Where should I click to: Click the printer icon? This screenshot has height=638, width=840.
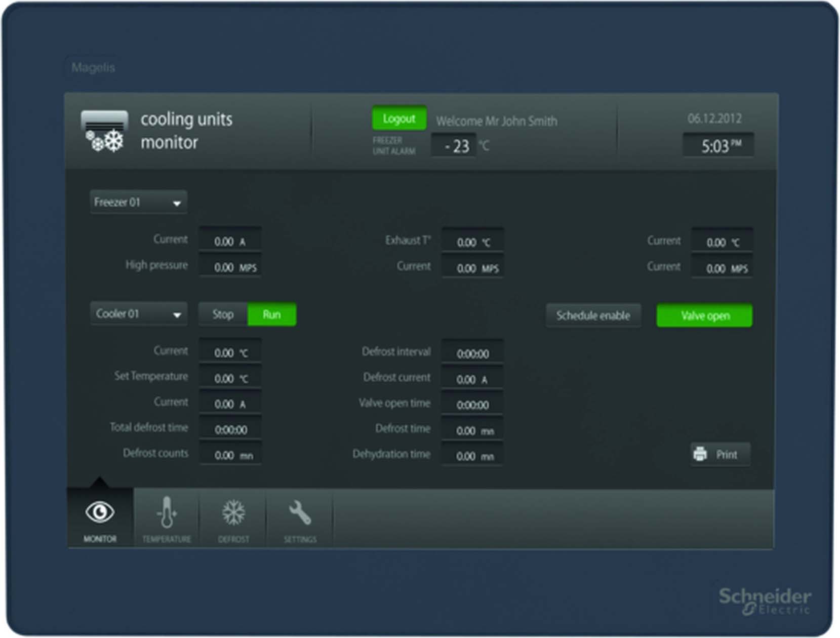tap(700, 454)
